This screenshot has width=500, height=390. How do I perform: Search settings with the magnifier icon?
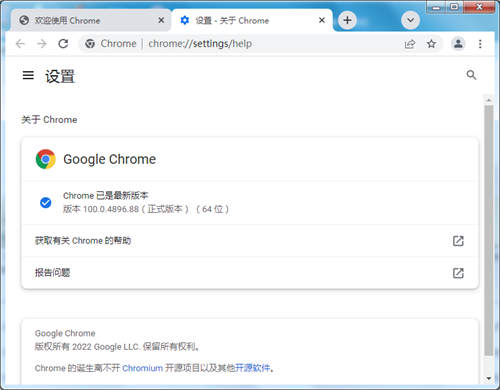pos(471,75)
